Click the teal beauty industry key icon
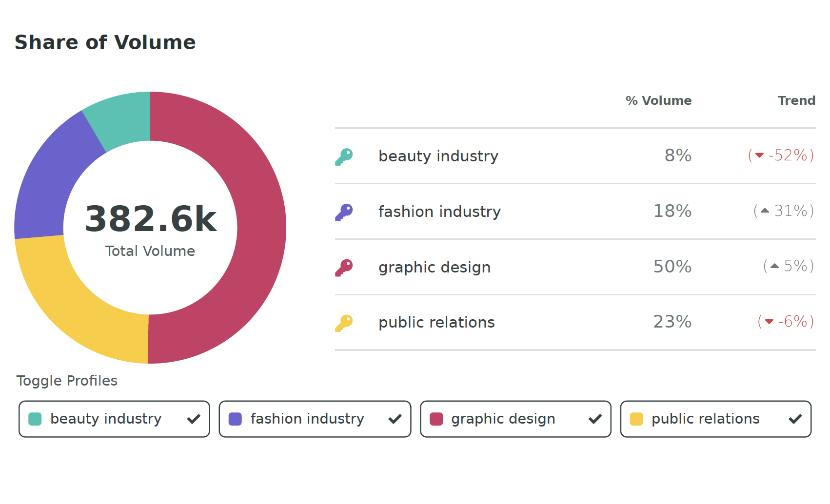The width and height of the screenshot is (830, 504). [344, 156]
